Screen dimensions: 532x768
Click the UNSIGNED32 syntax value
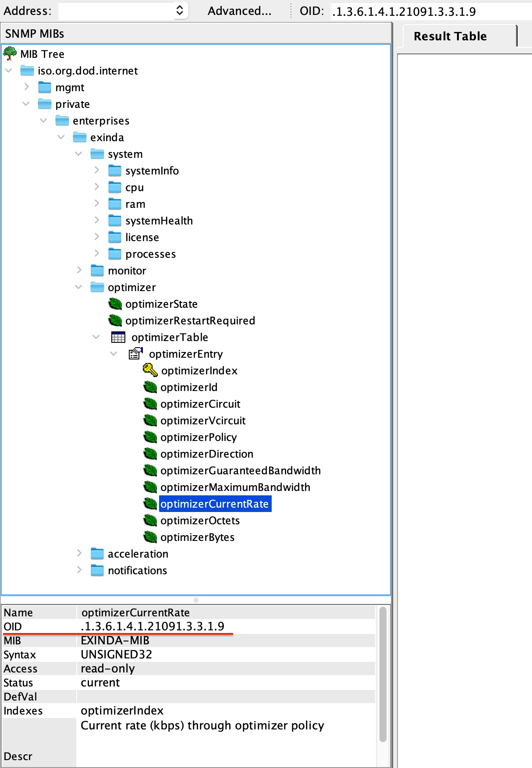tap(117, 654)
